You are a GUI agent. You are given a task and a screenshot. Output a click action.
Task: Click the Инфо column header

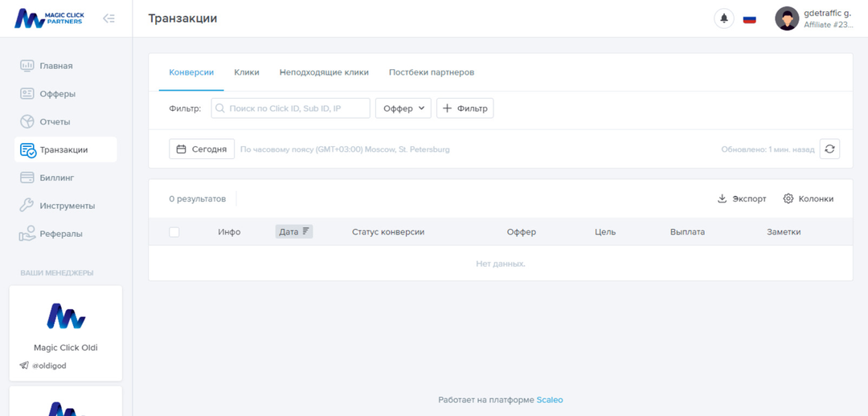tap(229, 232)
